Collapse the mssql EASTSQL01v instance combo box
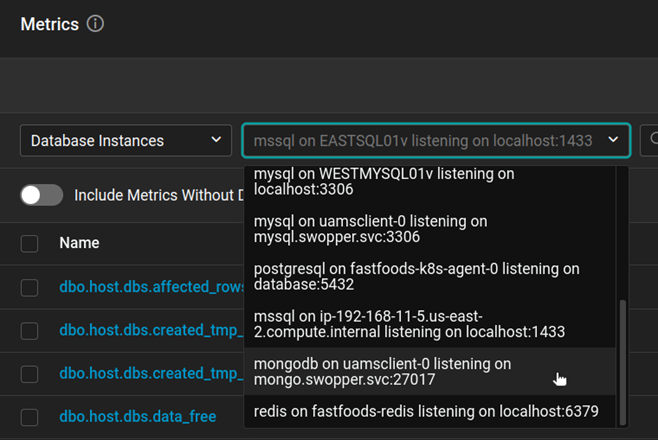Image resolution: width=658 pixels, height=440 pixels. [613, 140]
